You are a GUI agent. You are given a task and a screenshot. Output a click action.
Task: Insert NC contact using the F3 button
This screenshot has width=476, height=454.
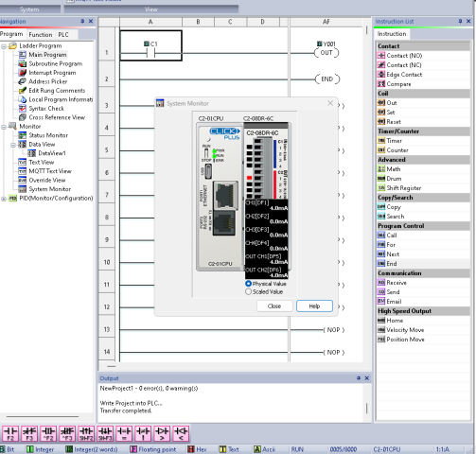[x=29, y=433]
